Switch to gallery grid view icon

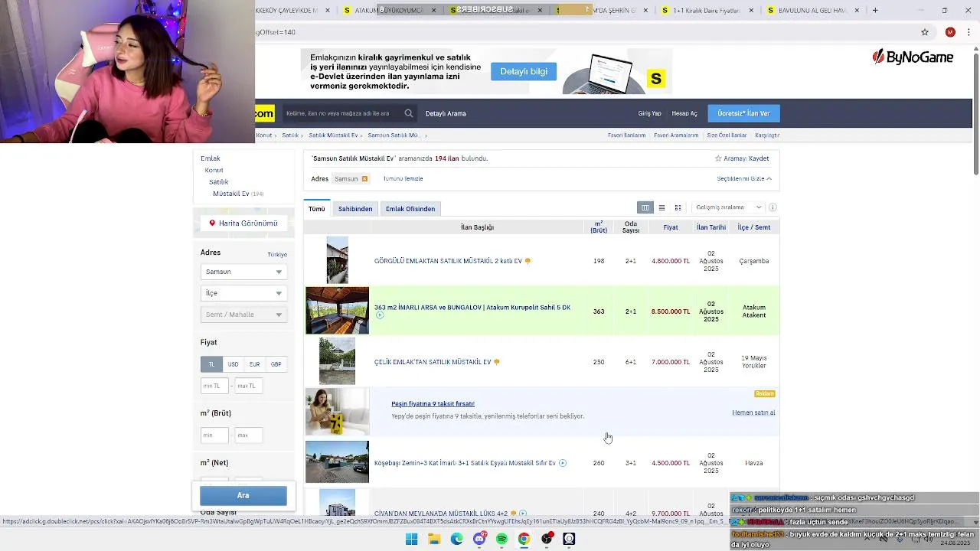pos(678,207)
